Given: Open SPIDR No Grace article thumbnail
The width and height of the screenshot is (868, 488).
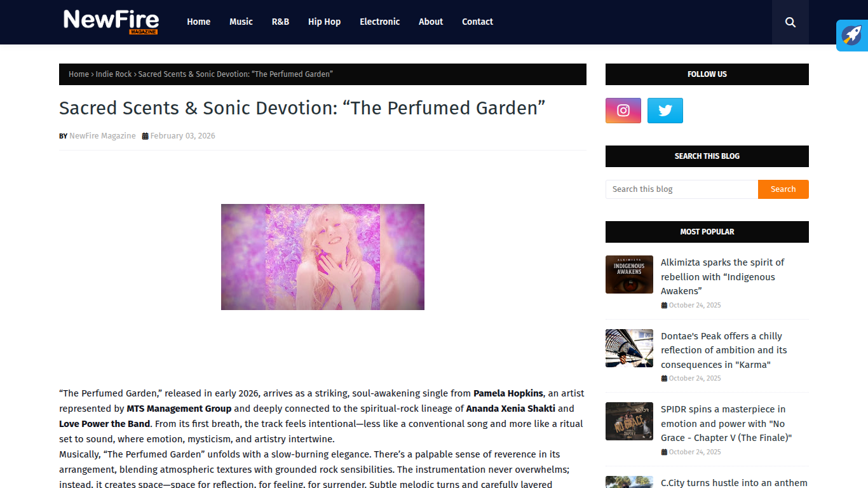Looking at the screenshot, I should point(629,421).
